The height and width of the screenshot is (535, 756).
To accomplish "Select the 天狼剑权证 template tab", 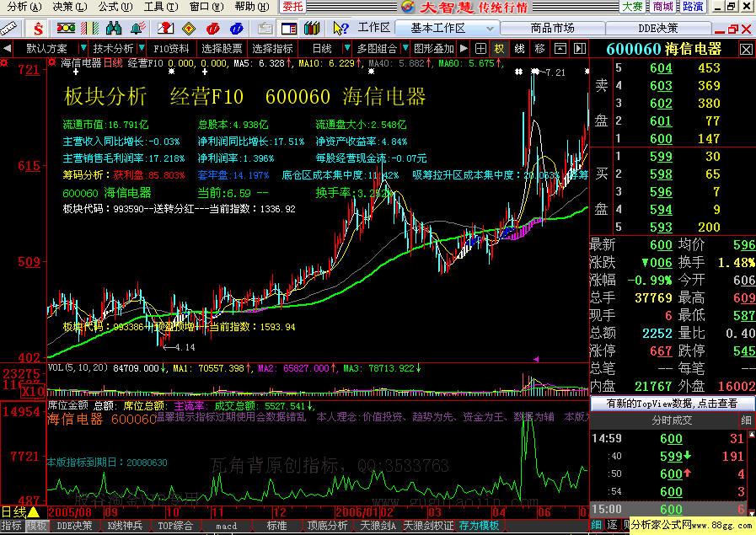I will 428,526.
